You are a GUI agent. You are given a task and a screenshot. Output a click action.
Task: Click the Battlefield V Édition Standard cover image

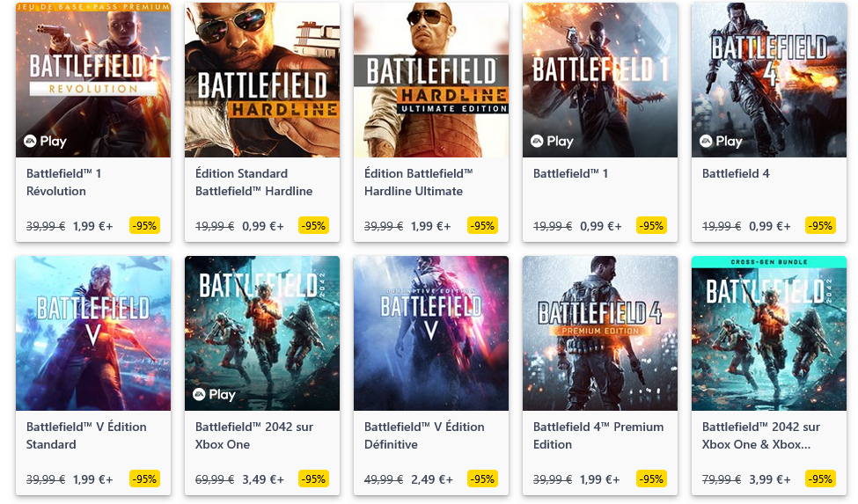coord(93,333)
